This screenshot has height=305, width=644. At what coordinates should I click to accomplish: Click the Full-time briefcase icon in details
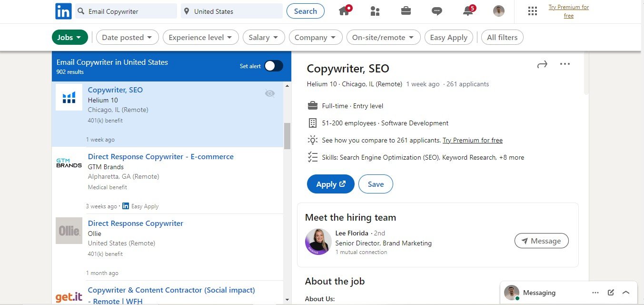312,105
